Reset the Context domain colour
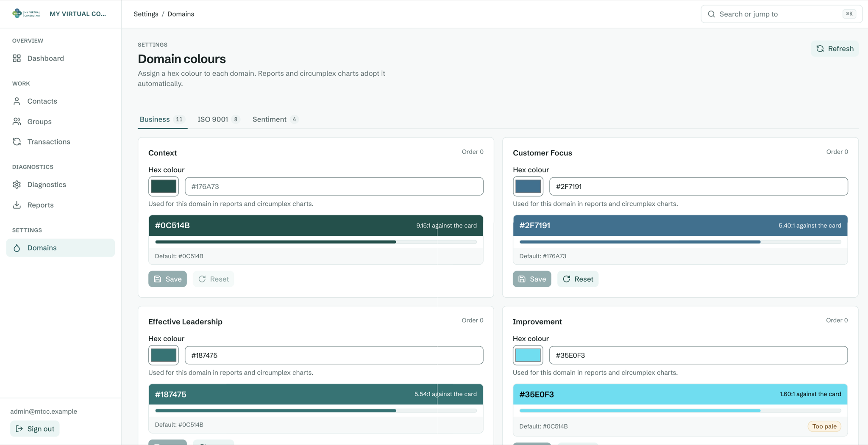The height and width of the screenshot is (445, 868). 214,279
